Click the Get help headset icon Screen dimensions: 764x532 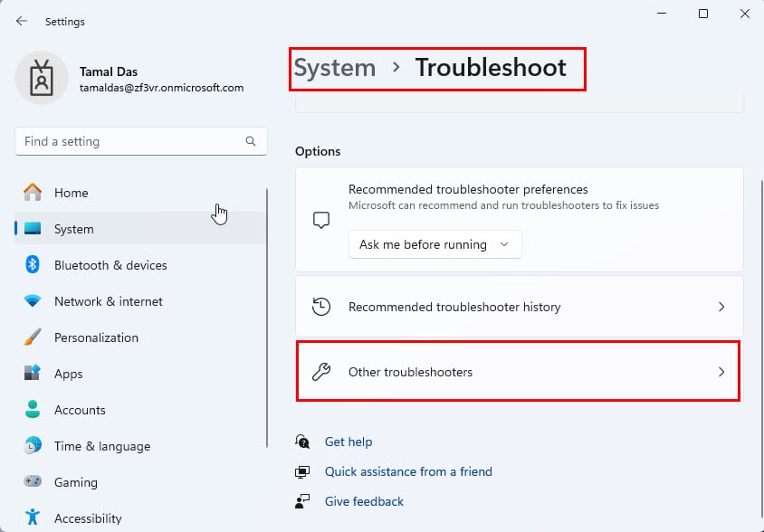[x=302, y=442]
